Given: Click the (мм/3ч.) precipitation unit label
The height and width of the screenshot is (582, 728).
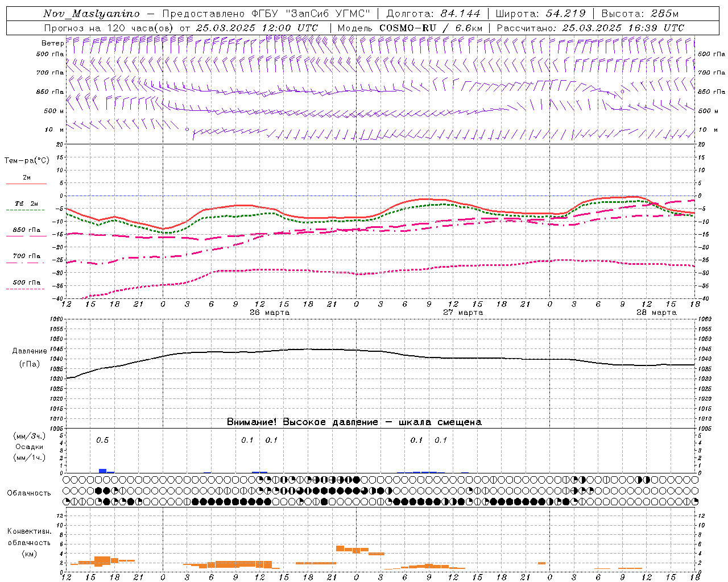Looking at the screenshot, I should [30, 436].
